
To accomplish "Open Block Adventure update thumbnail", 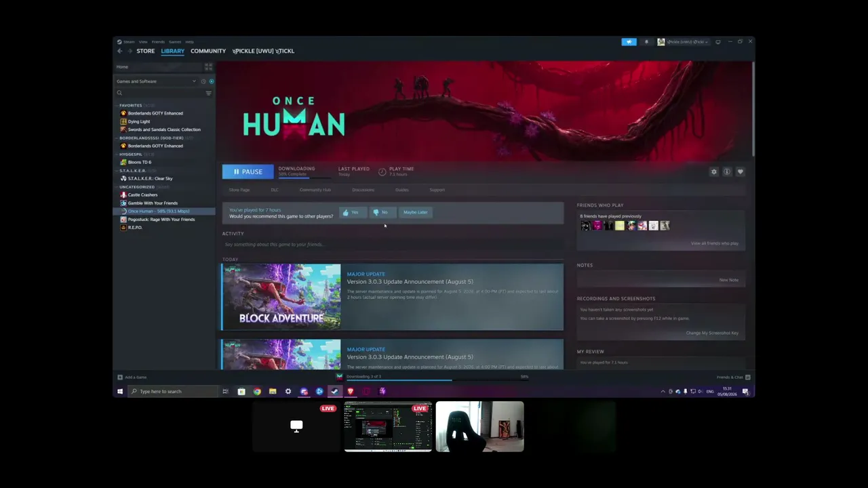I will pyautogui.click(x=281, y=297).
